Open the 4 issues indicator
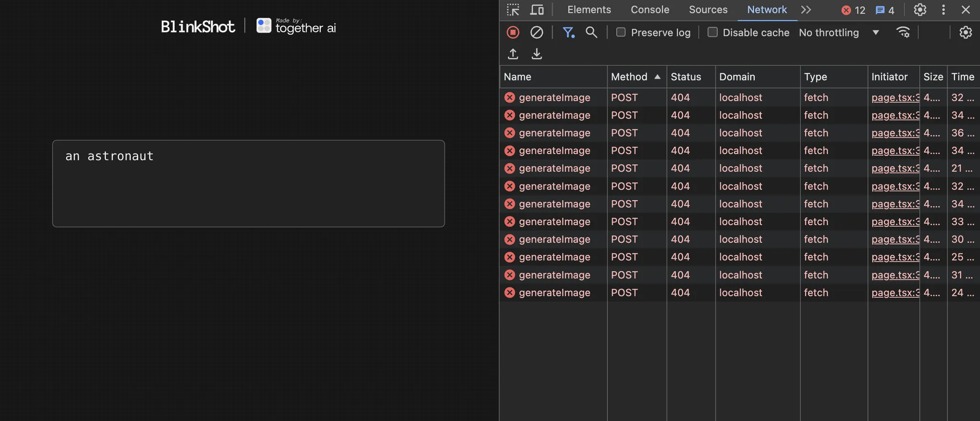The width and height of the screenshot is (980, 421). pyautogui.click(x=885, y=10)
